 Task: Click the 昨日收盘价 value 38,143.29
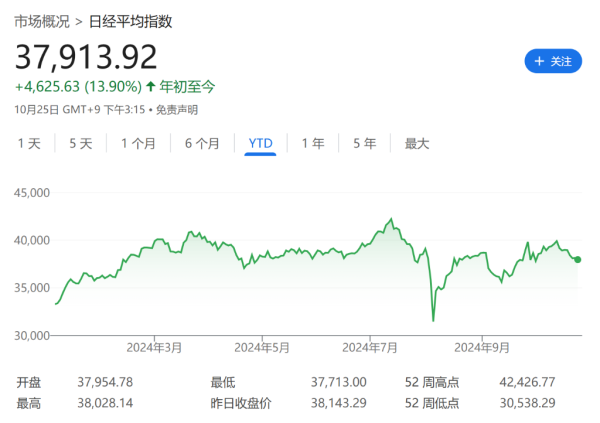tap(339, 403)
